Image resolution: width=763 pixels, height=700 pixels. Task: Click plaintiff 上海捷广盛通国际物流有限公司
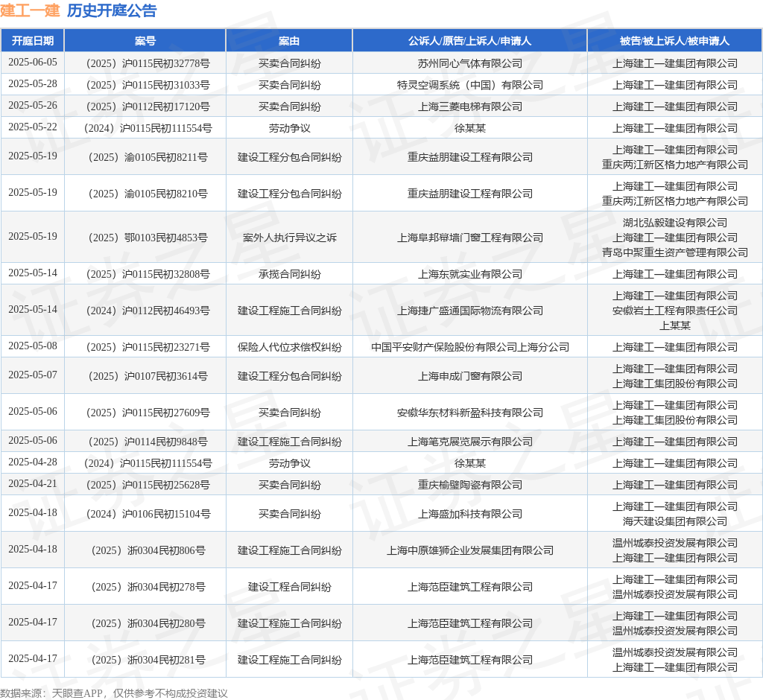pos(469,311)
